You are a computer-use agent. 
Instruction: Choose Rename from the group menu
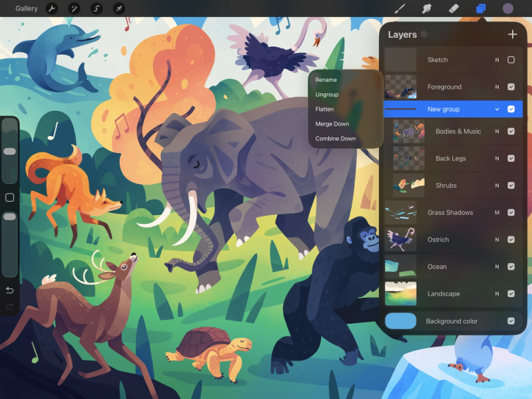326,80
